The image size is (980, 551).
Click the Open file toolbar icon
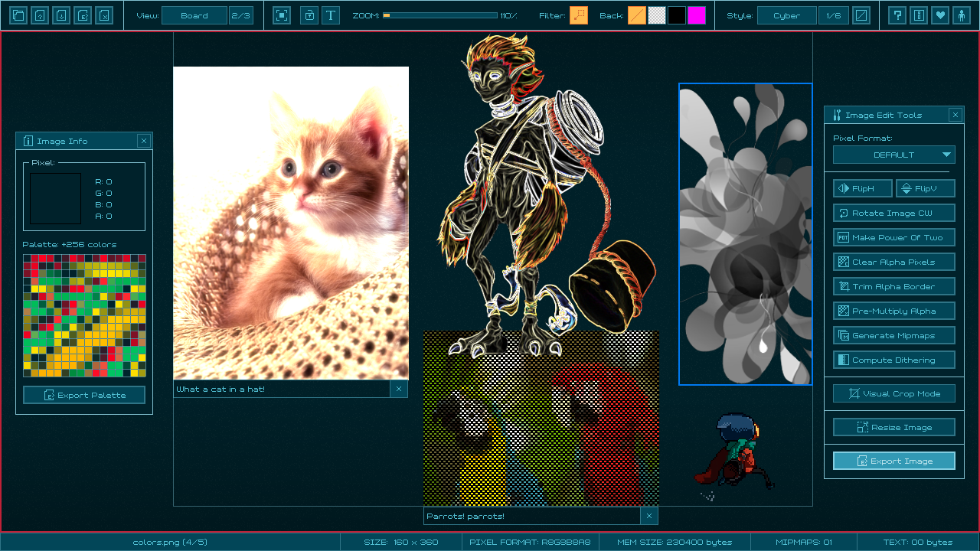pos(18,15)
